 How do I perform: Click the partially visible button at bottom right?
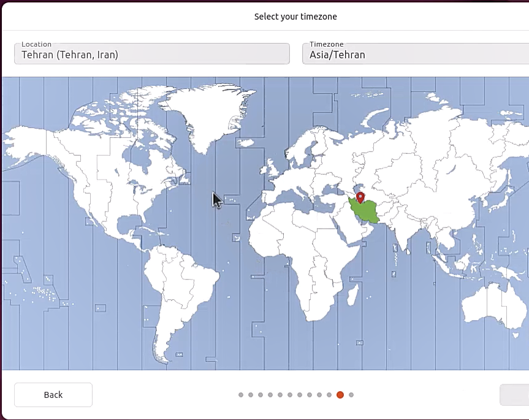point(515,395)
